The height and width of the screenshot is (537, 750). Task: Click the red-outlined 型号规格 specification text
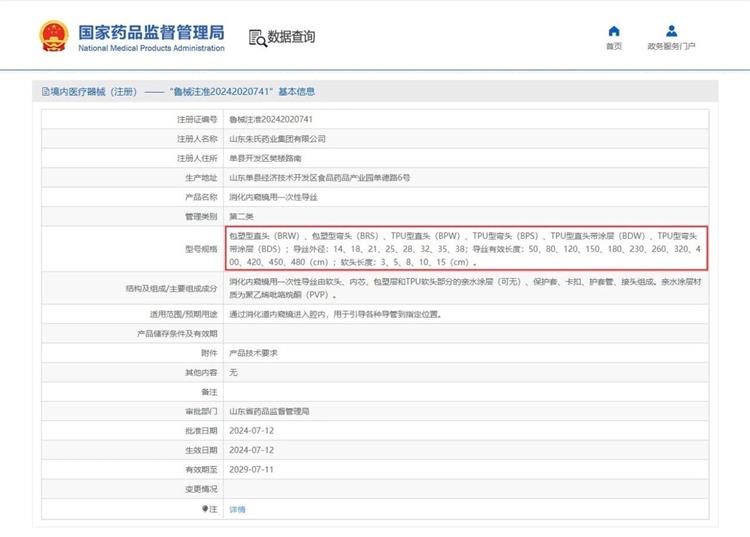click(466, 247)
